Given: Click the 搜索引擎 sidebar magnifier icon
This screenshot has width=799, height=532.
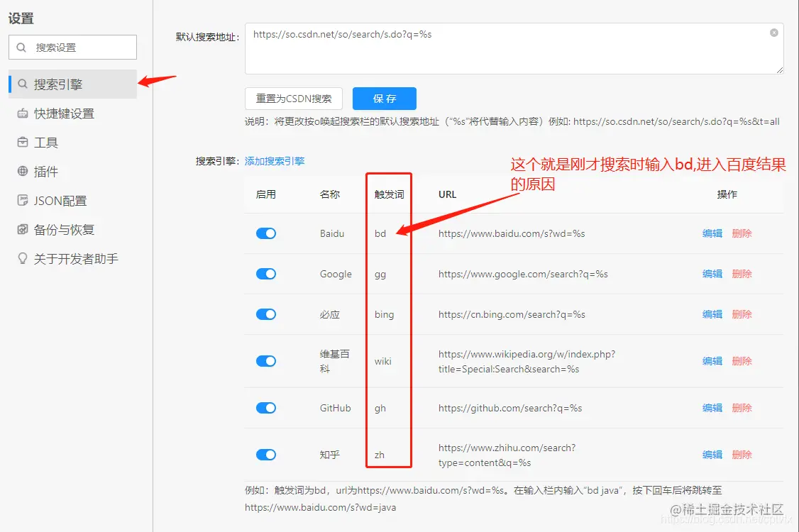Looking at the screenshot, I should (x=23, y=84).
